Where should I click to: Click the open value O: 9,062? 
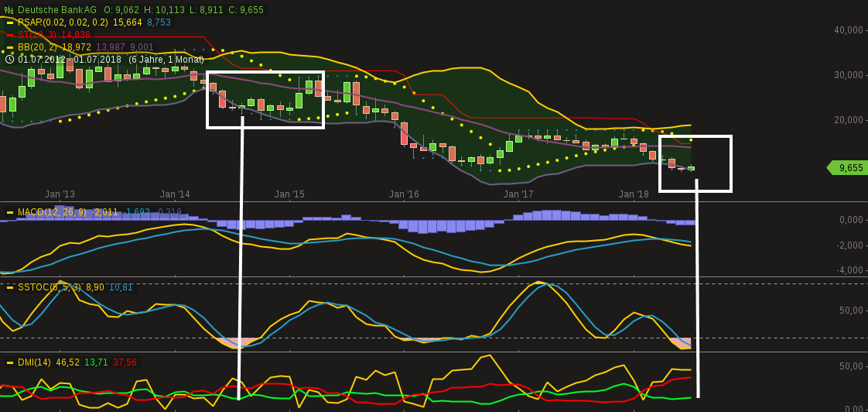(x=120, y=10)
